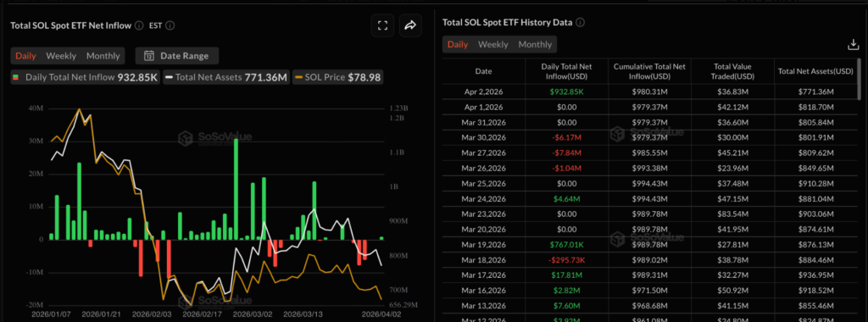Viewport: 868px width, 322px height.
Task: Click the Mar 20,2026 date cell
Action: [483, 230]
